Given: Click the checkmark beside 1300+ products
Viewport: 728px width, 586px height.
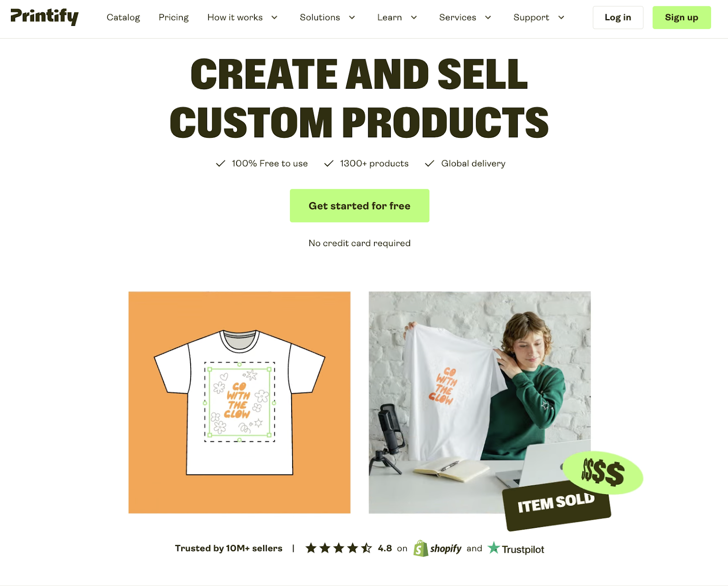Looking at the screenshot, I should point(329,163).
